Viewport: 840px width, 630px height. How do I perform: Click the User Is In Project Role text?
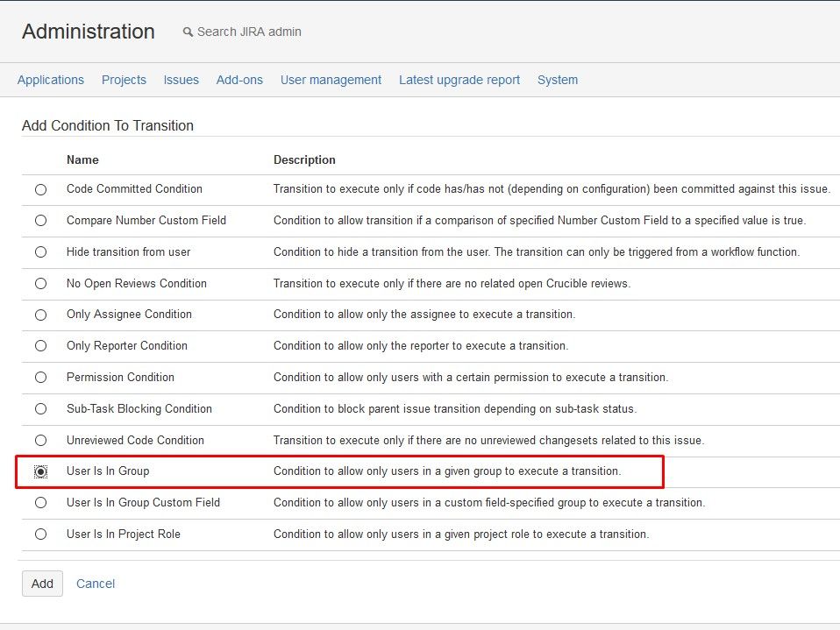pyautogui.click(x=124, y=534)
